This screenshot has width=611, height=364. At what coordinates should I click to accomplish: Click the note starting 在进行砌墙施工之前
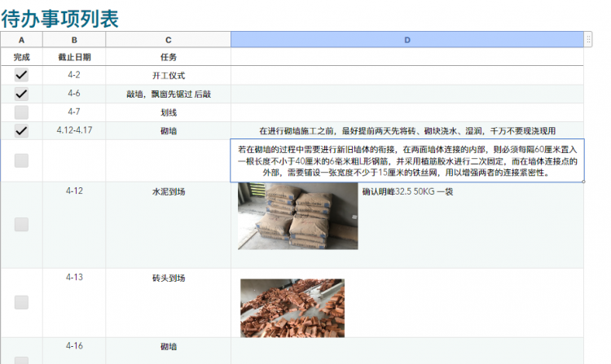(x=407, y=131)
